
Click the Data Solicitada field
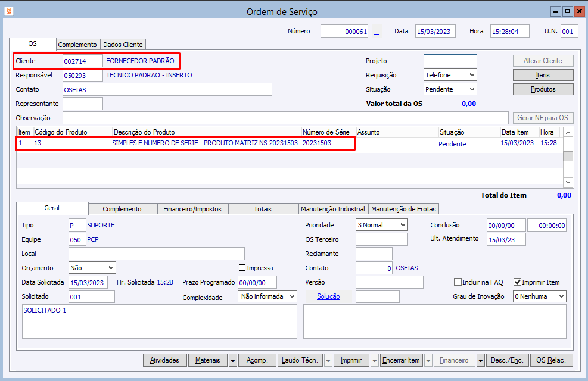pyautogui.click(x=88, y=282)
